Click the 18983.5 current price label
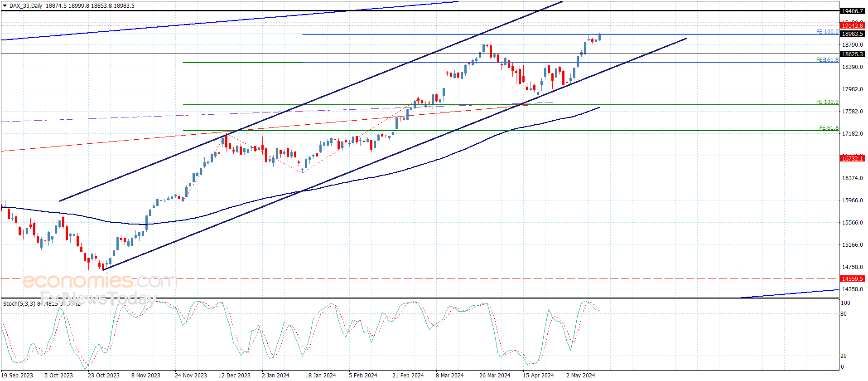Viewport: 868px width, 381px height. point(852,34)
